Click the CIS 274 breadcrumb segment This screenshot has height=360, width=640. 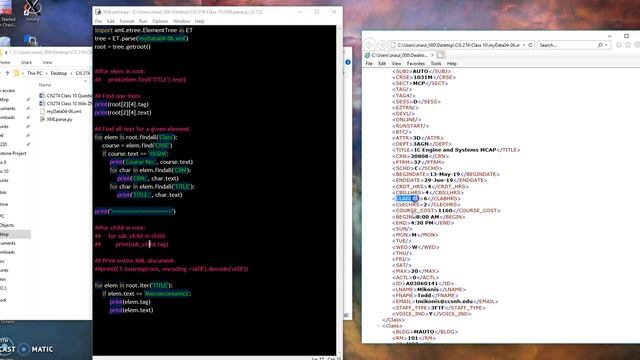(x=83, y=73)
